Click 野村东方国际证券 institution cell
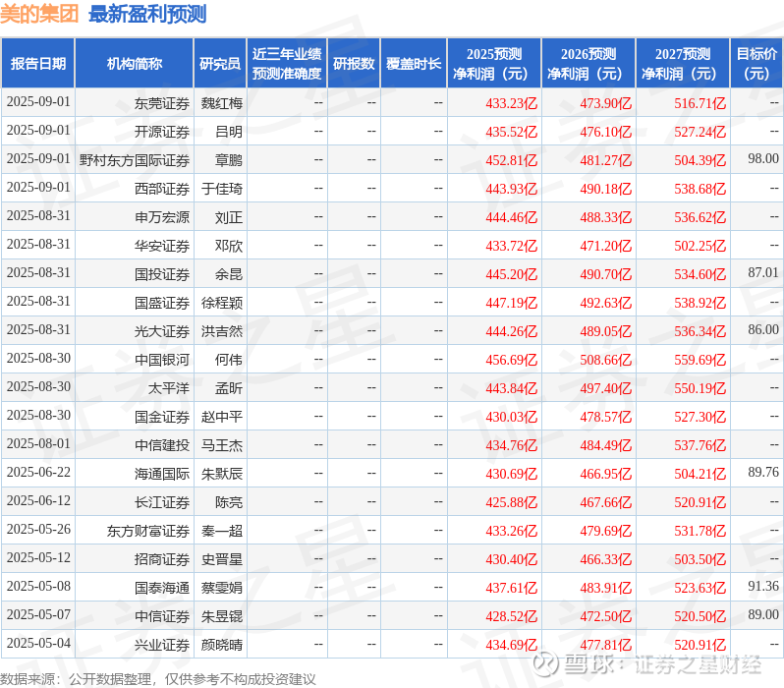The image size is (784, 688). click(x=135, y=160)
